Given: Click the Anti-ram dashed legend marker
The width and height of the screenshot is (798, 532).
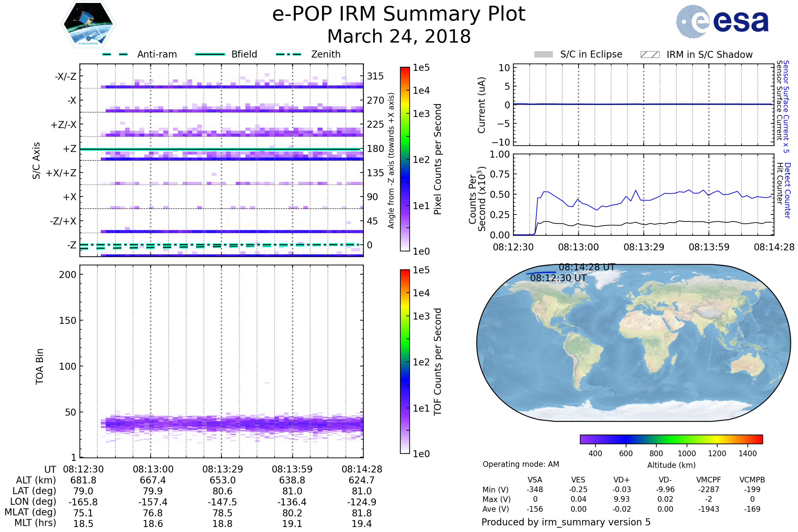Looking at the screenshot, I should pos(115,54).
